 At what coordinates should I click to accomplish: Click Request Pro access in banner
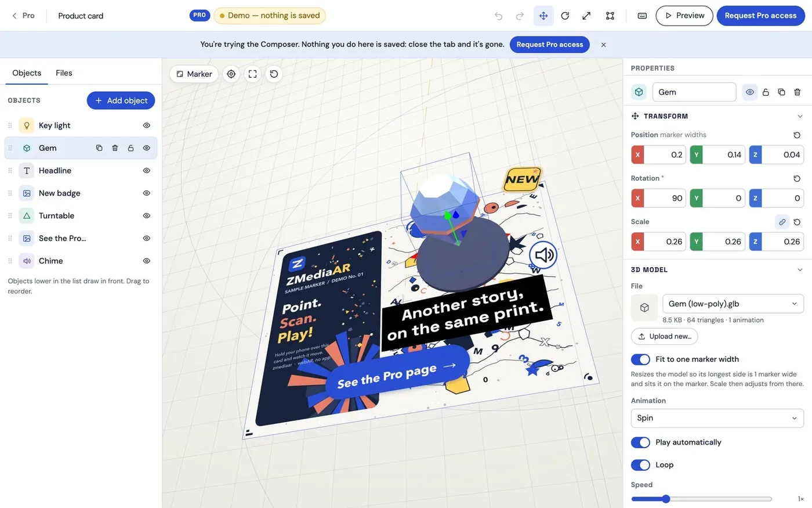point(549,45)
